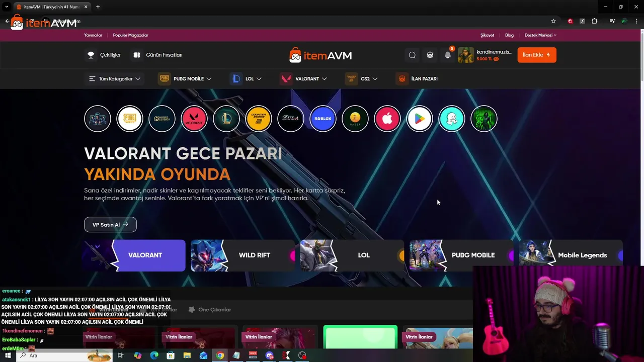This screenshot has width=644, height=362.
Task: Toggle balance visibility eye icon
Action: click(496, 59)
